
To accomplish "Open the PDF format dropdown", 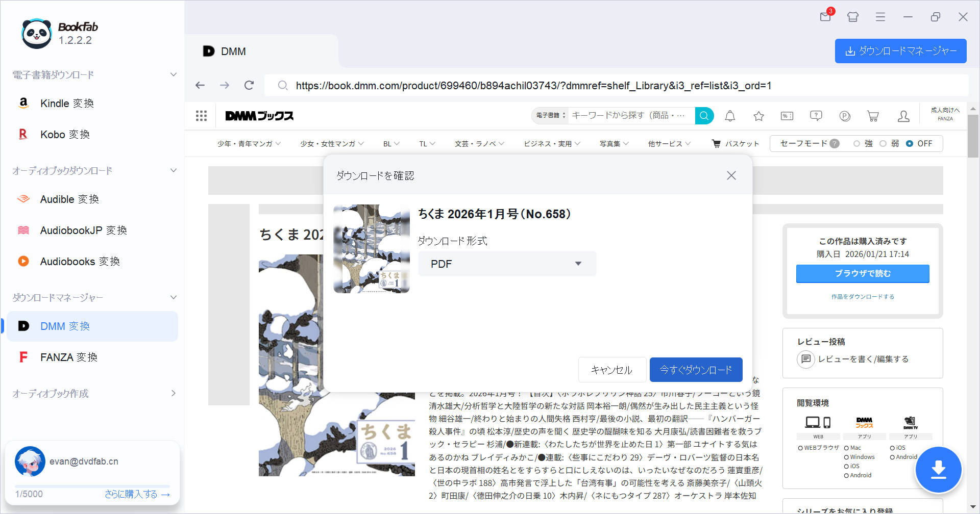I will [507, 264].
